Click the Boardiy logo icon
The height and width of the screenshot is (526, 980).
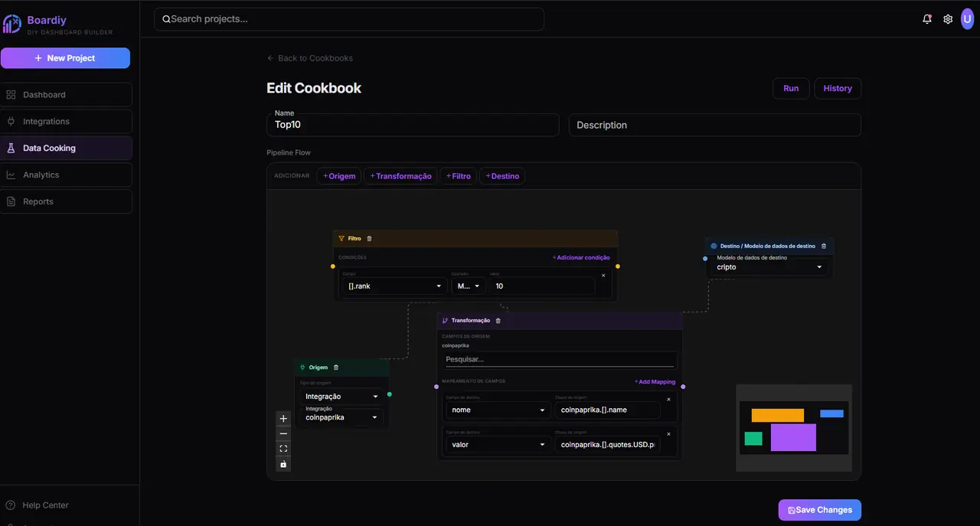11,24
